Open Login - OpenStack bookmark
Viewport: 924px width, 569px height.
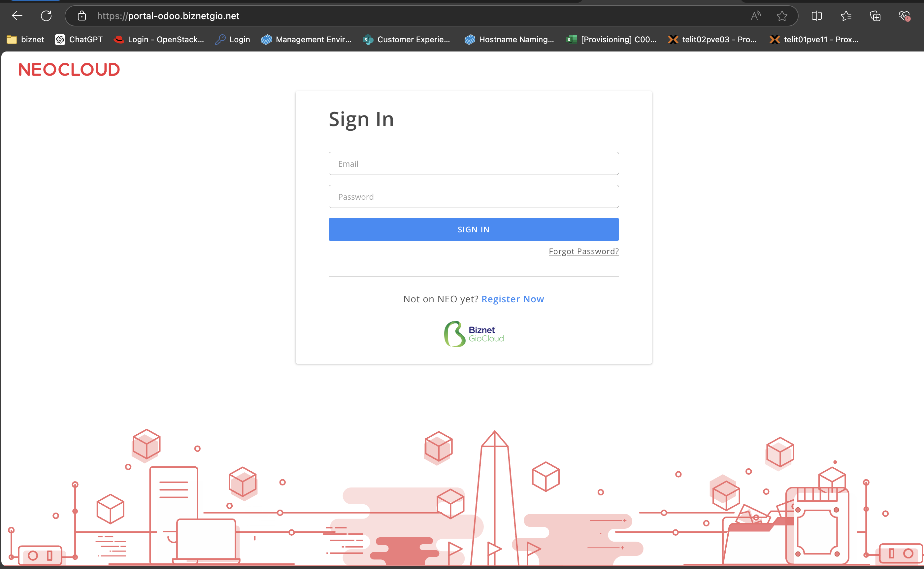tap(159, 40)
